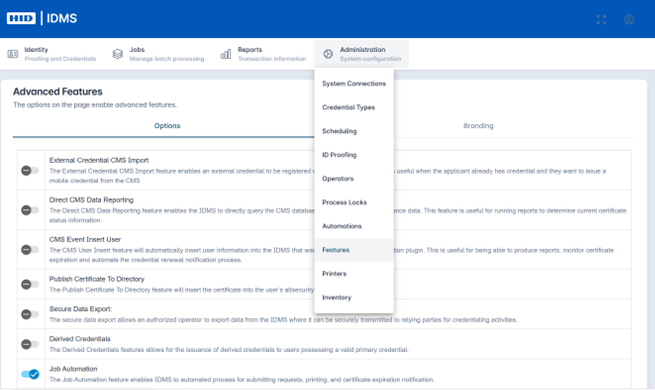Screen dimensions: 655x390
Task: Switch to the Options tab
Action: point(167,126)
